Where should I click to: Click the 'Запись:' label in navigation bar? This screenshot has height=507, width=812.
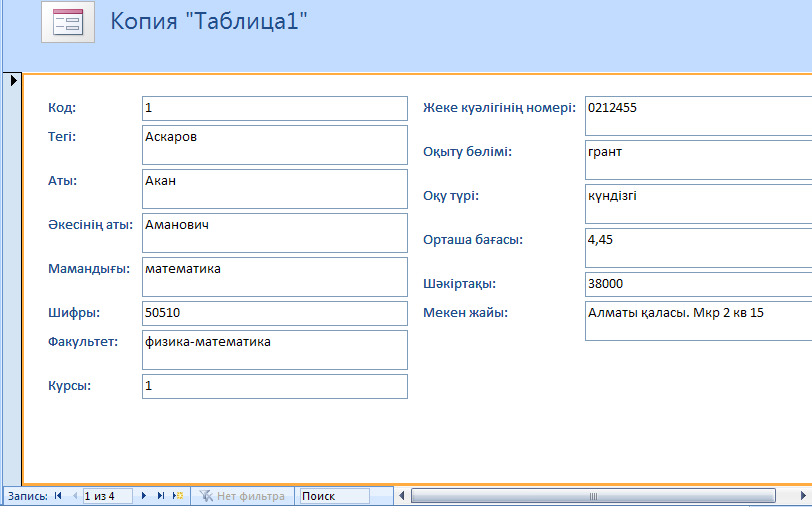coord(27,496)
